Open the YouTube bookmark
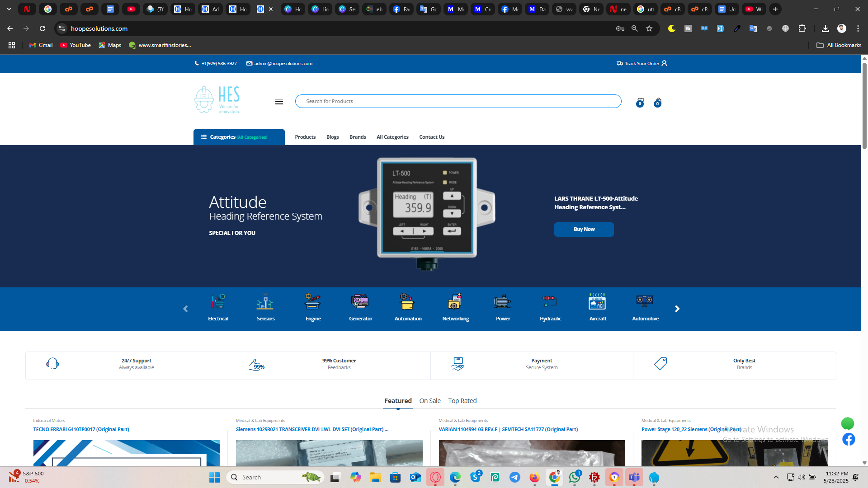868x488 pixels. [75, 45]
